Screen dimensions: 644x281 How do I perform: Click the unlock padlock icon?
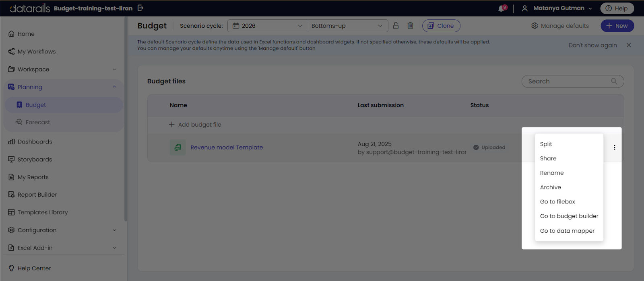[x=396, y=25]
